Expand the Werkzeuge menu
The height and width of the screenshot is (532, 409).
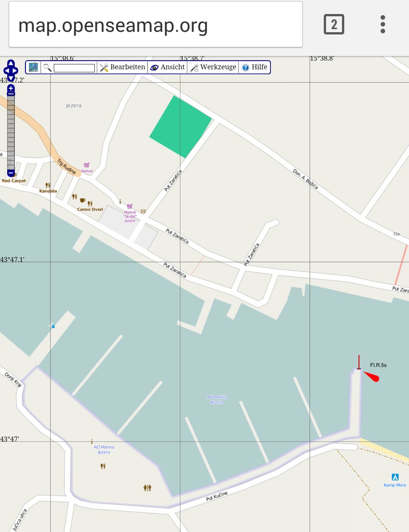click(x=213, y=67)
